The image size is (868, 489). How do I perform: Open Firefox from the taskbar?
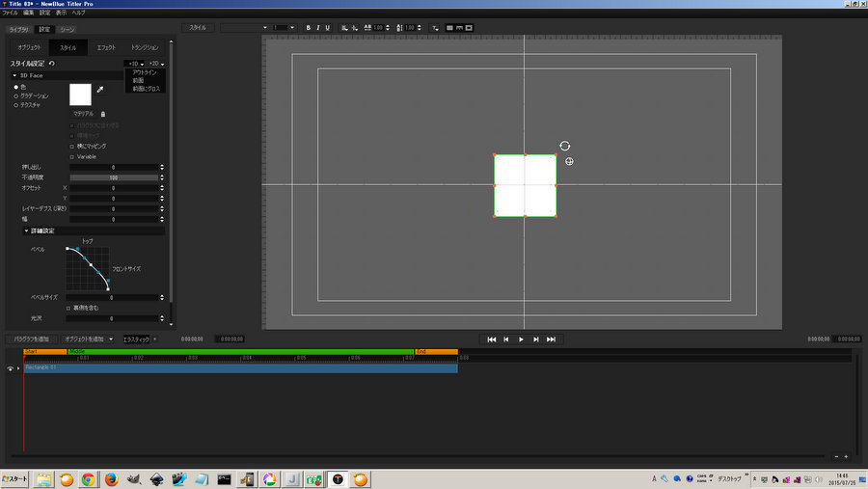coord(111,479)
